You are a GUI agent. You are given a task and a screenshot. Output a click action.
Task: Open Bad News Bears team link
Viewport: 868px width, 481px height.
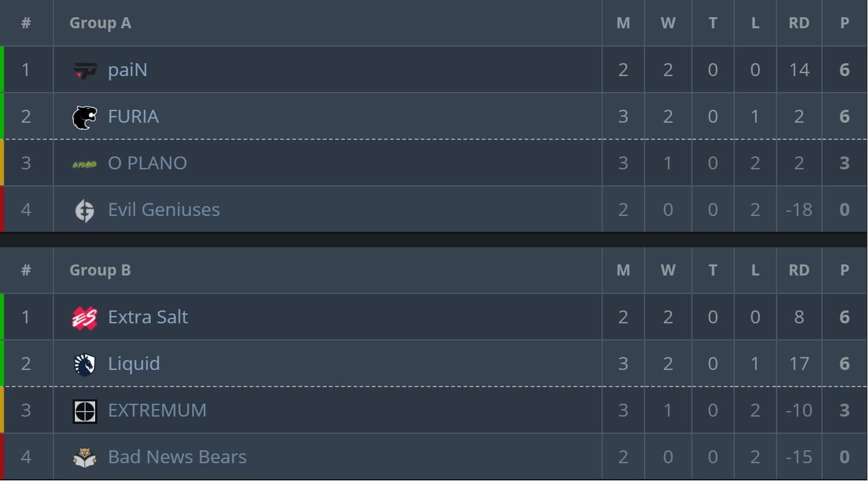click(177, 457)
